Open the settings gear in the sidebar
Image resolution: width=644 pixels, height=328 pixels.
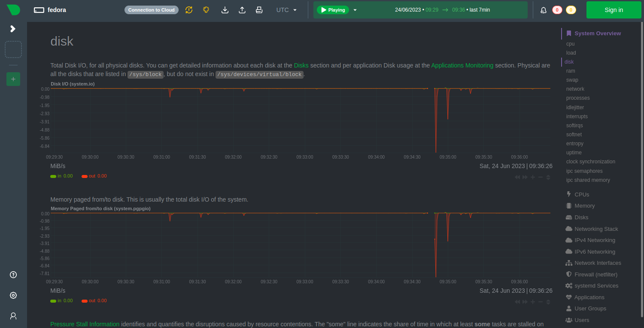tap(13, 295)
